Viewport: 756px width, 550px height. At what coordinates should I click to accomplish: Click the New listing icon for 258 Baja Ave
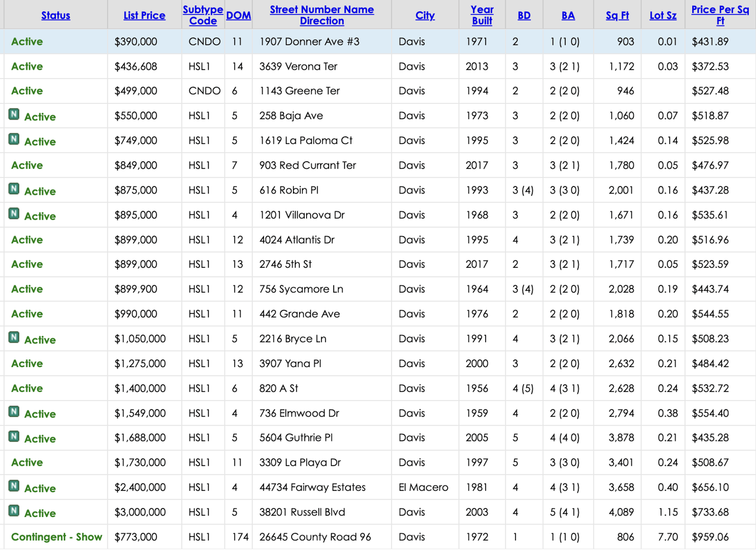pyautogui.click(x=14, y=114)
